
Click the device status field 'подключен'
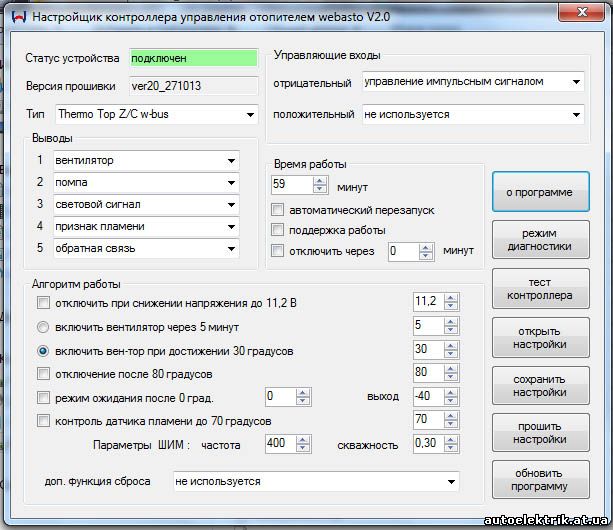[194, 58]
